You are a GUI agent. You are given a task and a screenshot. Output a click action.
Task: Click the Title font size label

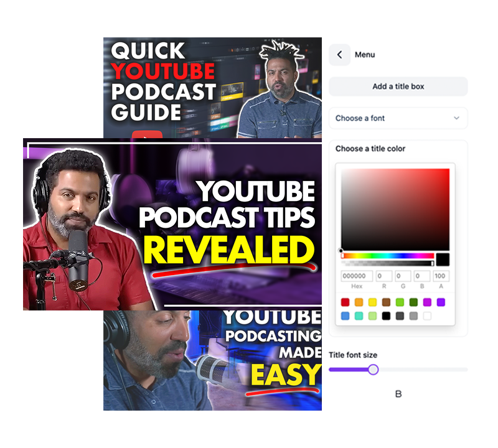[353, 355]
